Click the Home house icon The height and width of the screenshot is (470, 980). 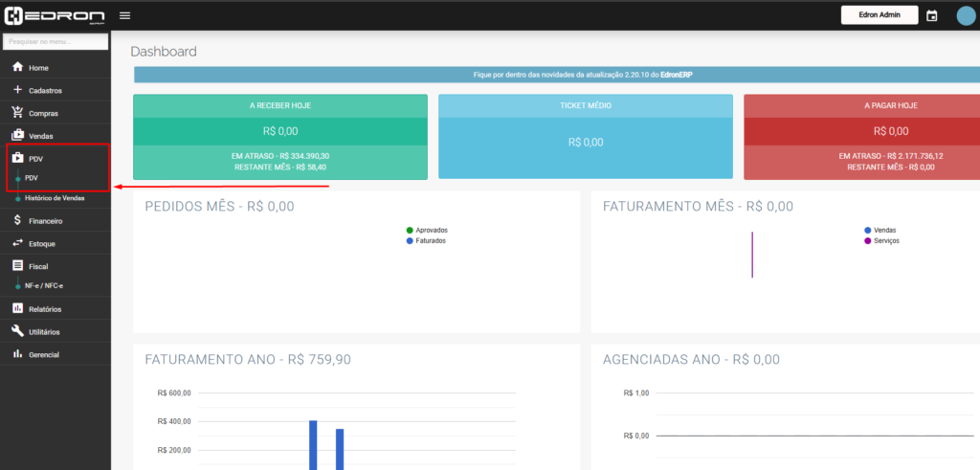(x=17, y=68)
